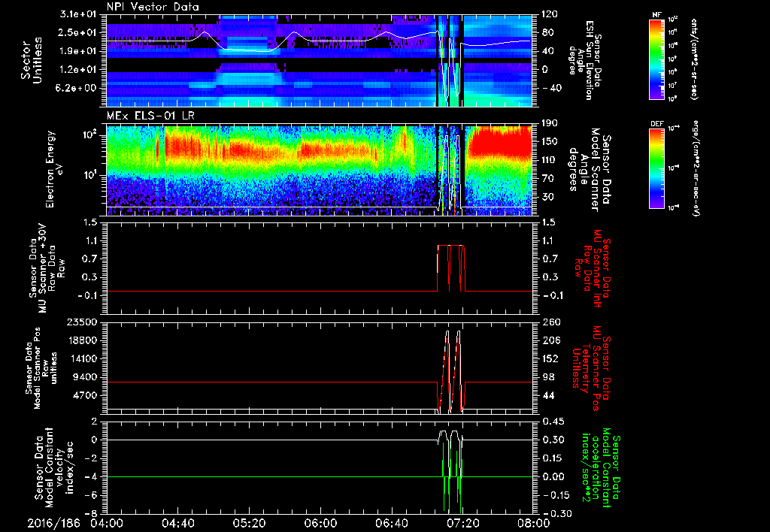Click the green 'Model Constant acceleration' axis label

(x=600, y=468)
